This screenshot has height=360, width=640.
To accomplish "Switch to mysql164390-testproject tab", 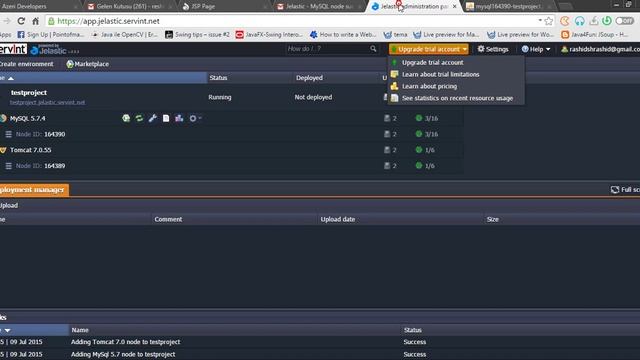I will (x=508, y=6).
